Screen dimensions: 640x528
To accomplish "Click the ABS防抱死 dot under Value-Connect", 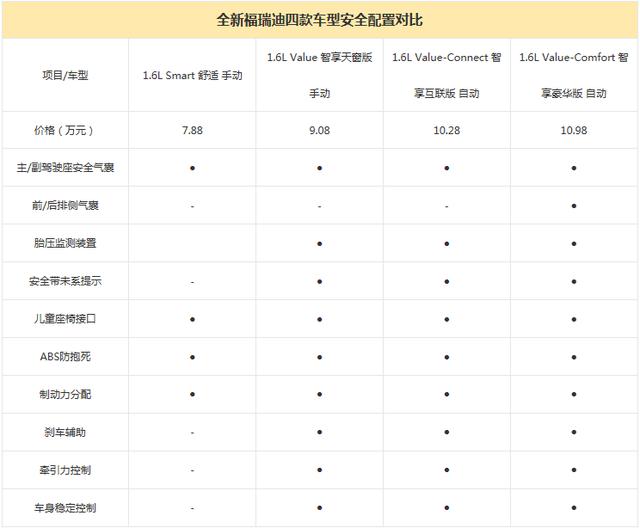I will pos(447,357).
